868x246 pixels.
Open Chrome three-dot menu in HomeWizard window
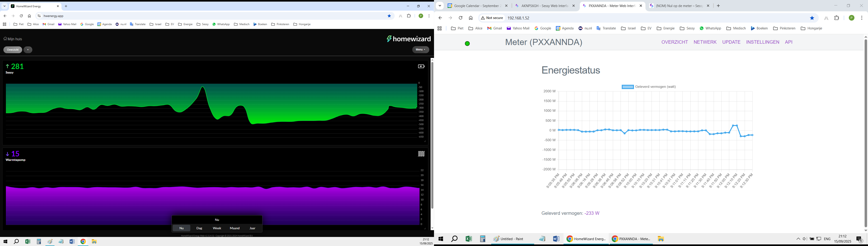click(429, 16)
